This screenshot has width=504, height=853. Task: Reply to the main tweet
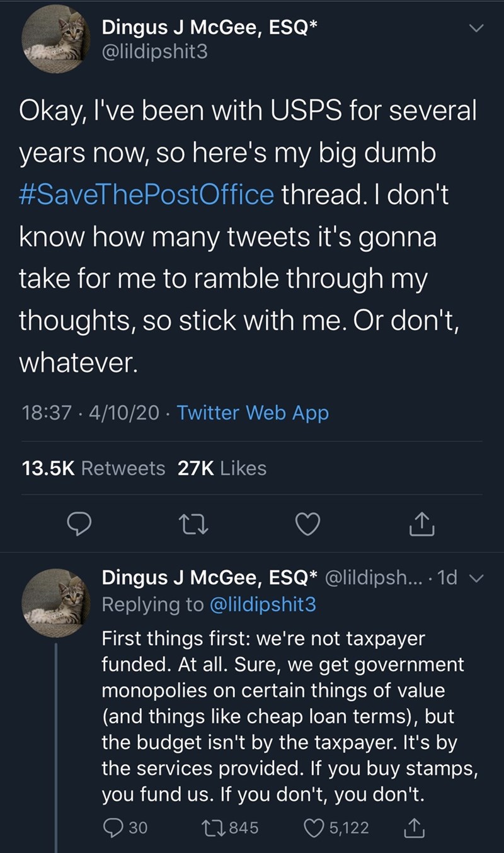81,524
